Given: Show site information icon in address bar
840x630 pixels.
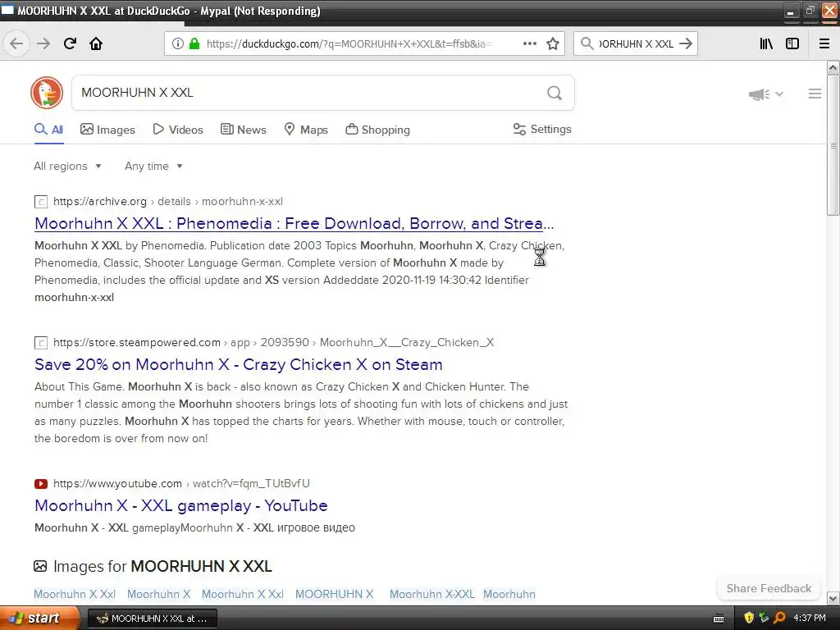Looking at the screenshot, I should tap(178, 43).
